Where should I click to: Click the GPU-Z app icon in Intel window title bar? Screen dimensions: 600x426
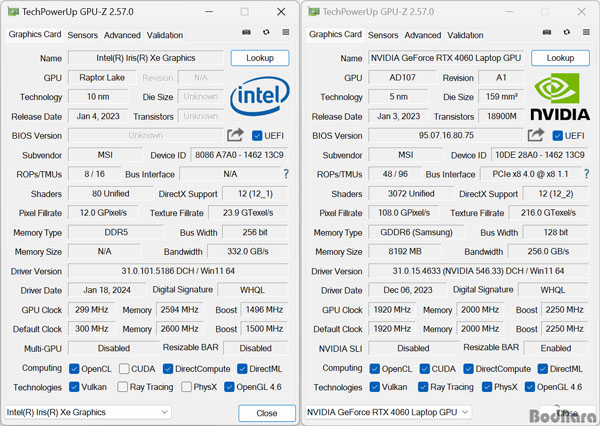tap(13, 12)
